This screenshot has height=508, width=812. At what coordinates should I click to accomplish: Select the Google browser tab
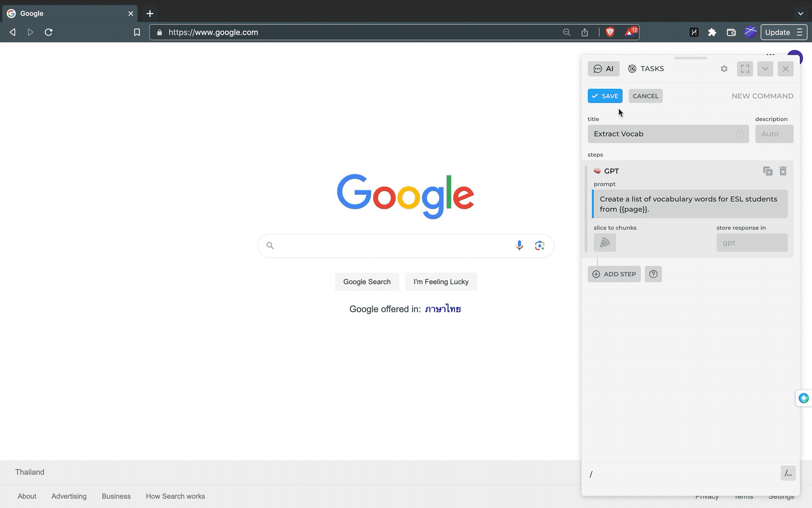(x=70, y=14)
